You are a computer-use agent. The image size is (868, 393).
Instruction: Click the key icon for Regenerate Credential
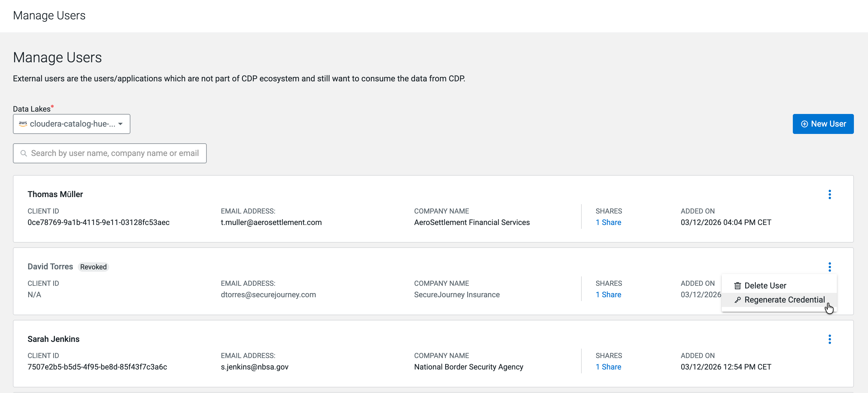737,300
